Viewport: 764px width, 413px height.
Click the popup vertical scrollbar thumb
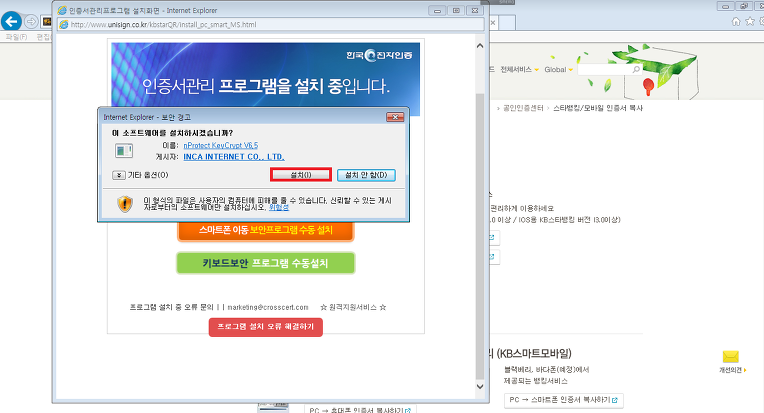[480, 235]
